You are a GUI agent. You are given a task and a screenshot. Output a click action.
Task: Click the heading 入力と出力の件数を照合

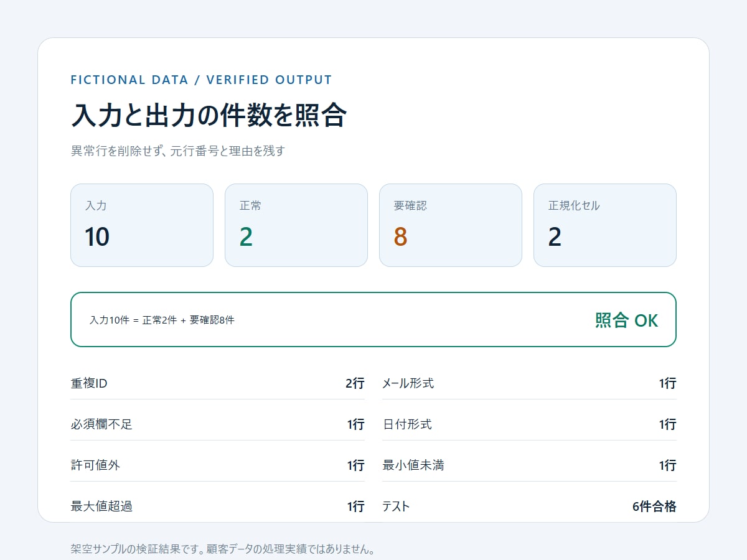click(x=209, y=116)
